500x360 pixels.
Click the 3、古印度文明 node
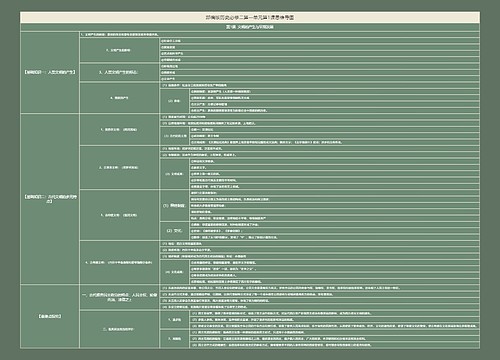pos(119,215)
